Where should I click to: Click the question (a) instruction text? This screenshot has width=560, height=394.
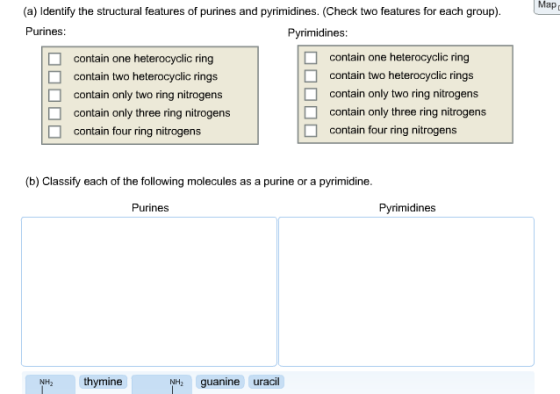tap(262, 11)
